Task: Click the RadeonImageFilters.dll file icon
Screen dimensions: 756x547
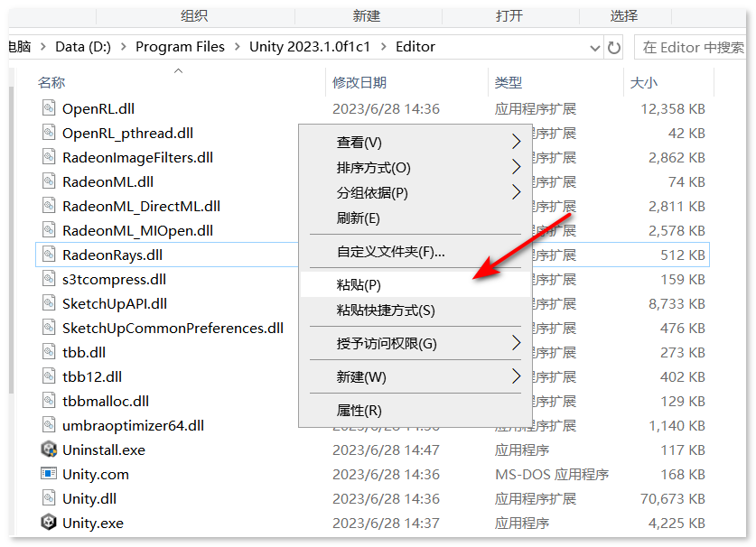Action: 49,157
